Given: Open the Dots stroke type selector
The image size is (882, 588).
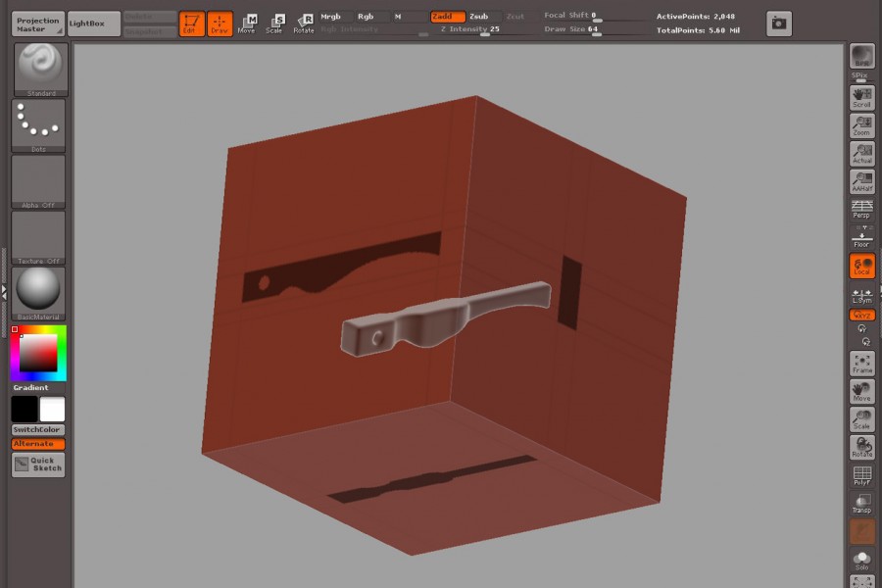Looking at the screenshot, I should coord(38,124).
